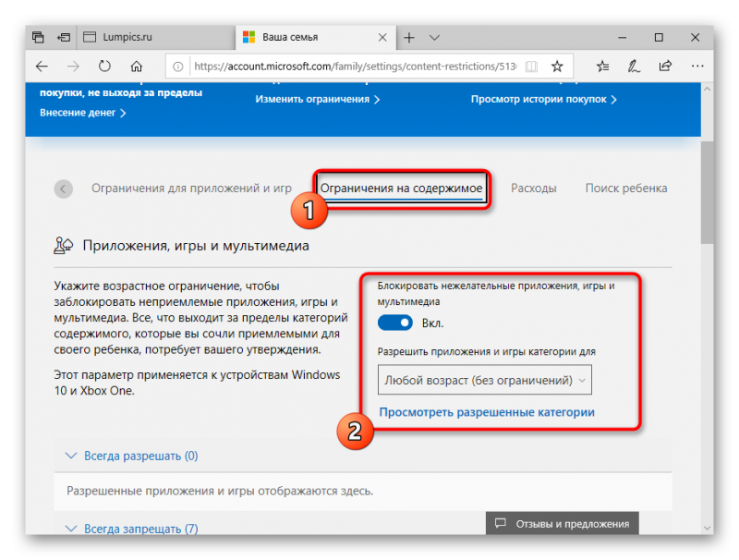Click the Add notes pen icon

tap(634, 67)
